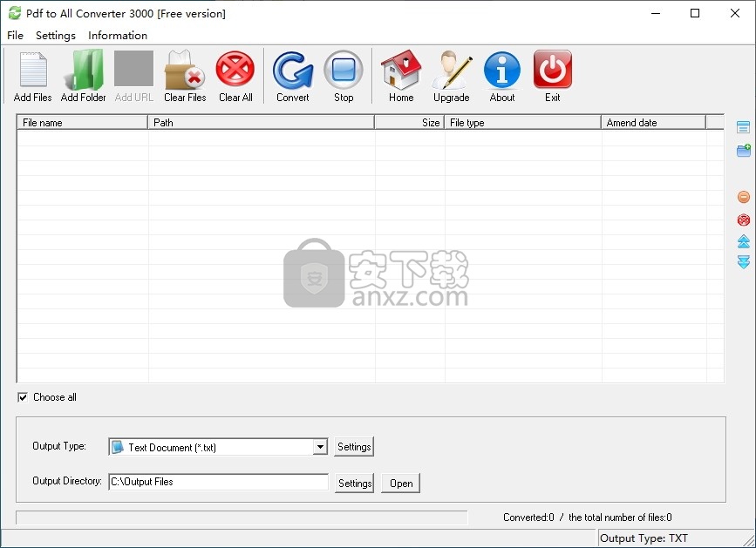
Task: Sort by File type column header
Action: [522, 122]
